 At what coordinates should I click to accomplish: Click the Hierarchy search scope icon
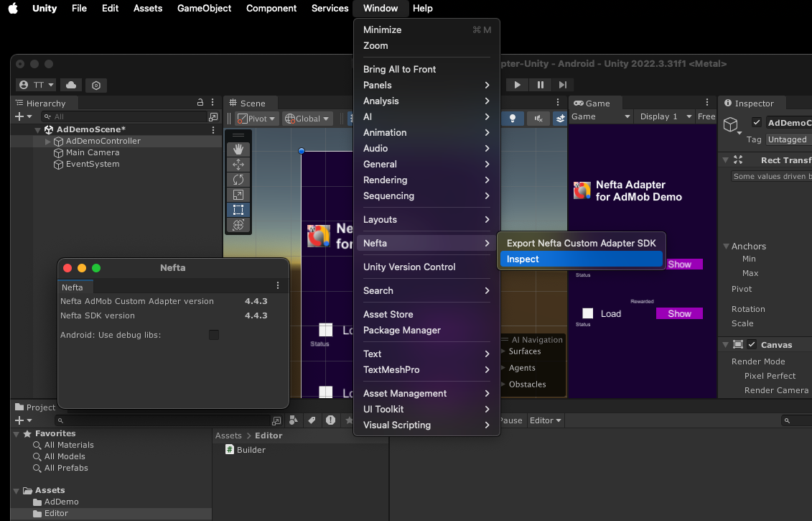(213, 116)
